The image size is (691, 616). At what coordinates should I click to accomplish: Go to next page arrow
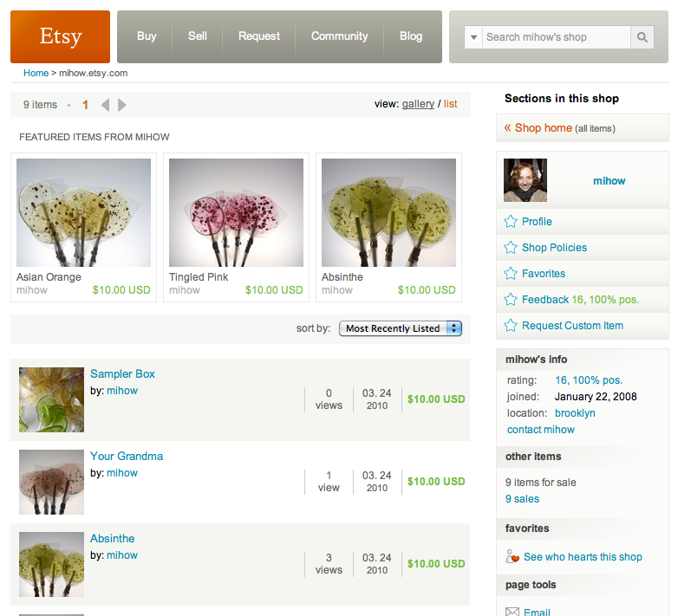point(122,105)
